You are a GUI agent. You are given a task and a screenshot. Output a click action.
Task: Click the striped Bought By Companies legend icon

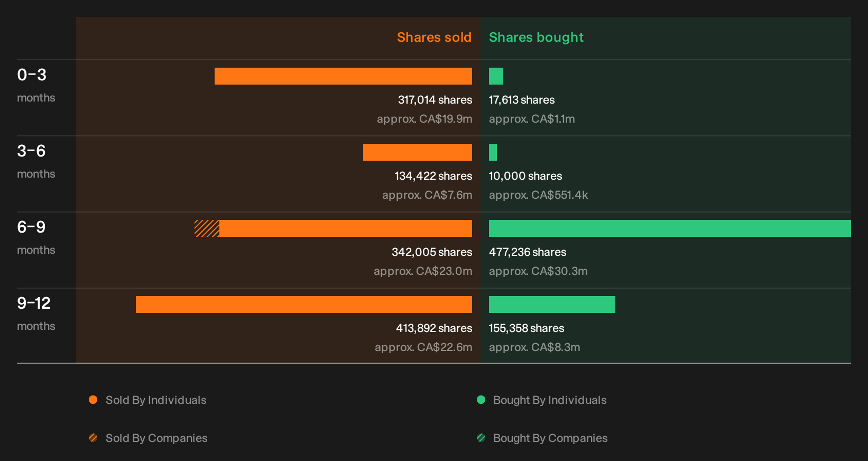[x=481, y=438]
